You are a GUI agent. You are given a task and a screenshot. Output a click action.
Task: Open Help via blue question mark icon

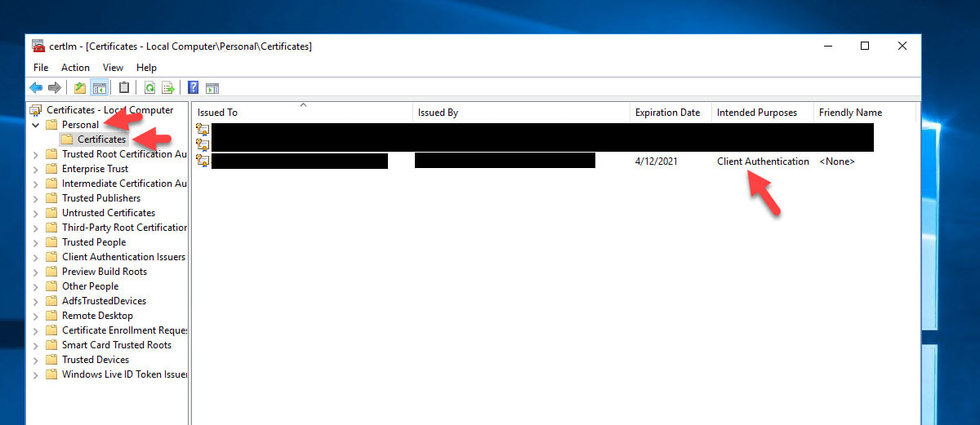pyautogui.click(x=194, y=88)
